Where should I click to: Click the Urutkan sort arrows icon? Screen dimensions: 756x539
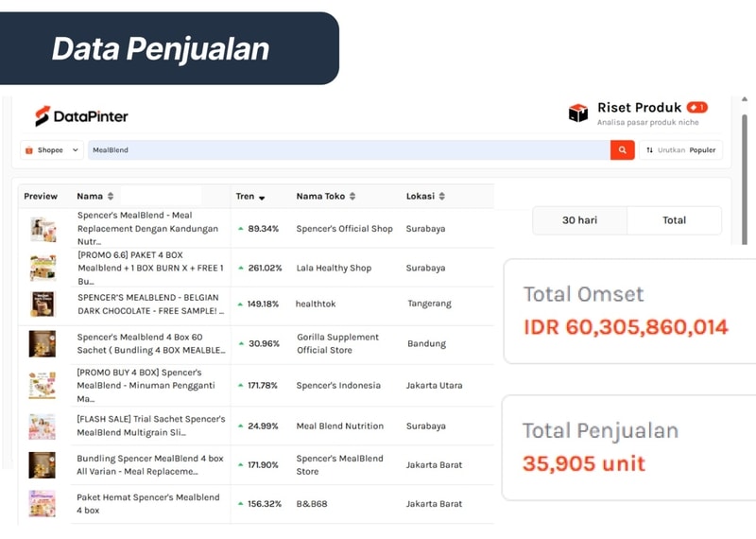649,150
